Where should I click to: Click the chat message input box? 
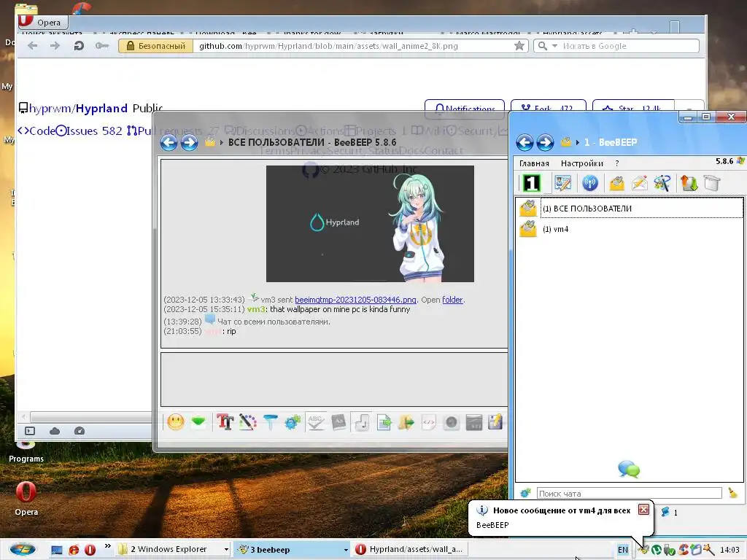334,379
